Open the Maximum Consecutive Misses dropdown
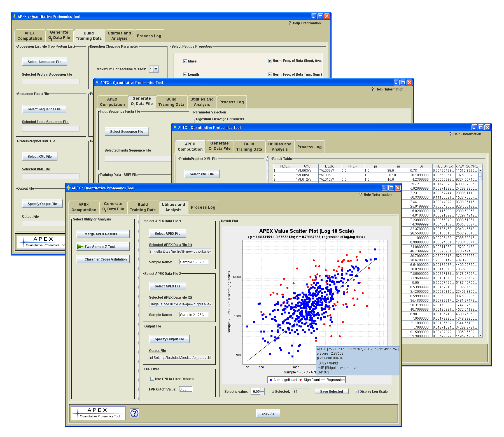 156,69
